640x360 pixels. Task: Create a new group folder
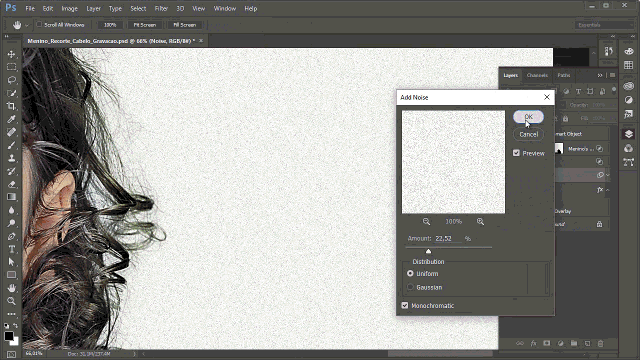pos(574,344)
